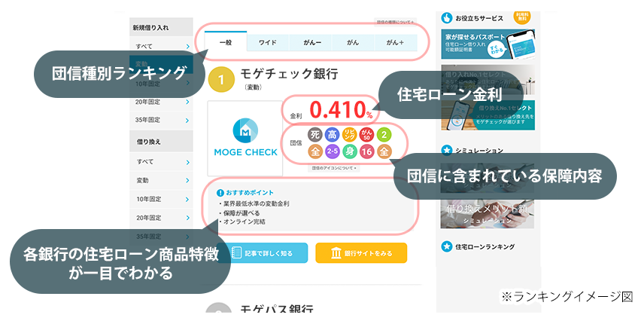Image resolution: width=644 pixels, height=324 pixels.
Task: Click the blue 高 insurance coverage icon
Action: (332, 136)
